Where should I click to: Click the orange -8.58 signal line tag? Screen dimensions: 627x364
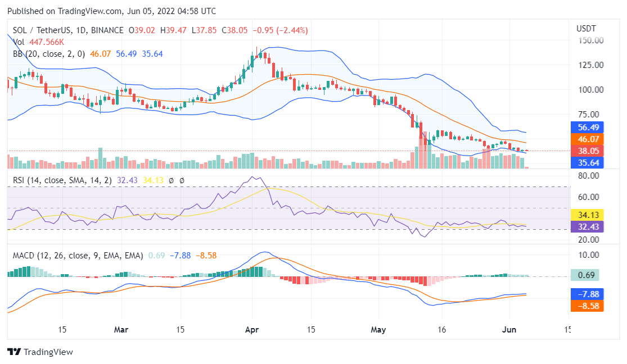pyautogui.click(x=587, y=306)
